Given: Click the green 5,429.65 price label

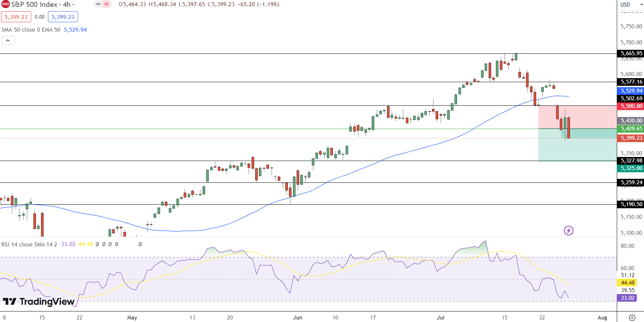Looking at the screenshot, I should coord(630,129).
